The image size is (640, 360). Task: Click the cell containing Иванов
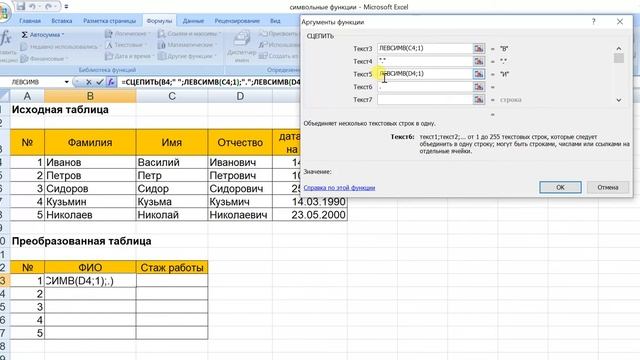coord(90,162)
